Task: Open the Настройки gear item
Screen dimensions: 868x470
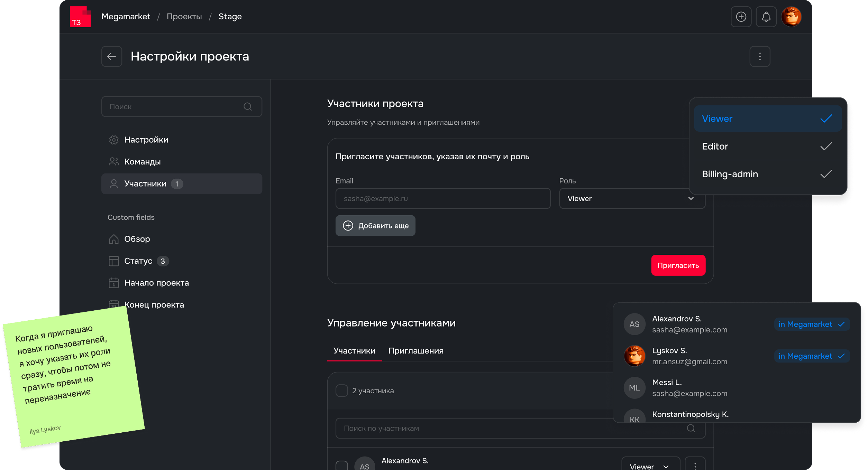Action: point(146,140)
